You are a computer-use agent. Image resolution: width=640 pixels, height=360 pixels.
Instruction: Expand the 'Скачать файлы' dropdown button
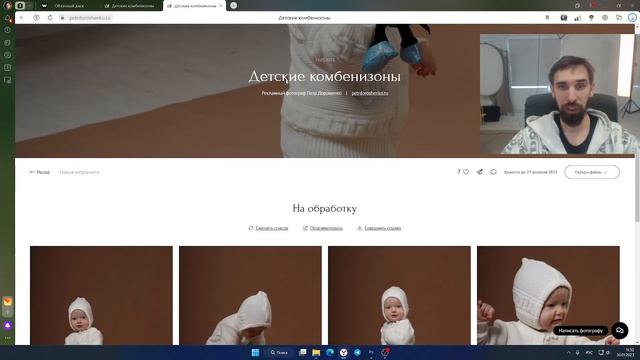(592, 172)
